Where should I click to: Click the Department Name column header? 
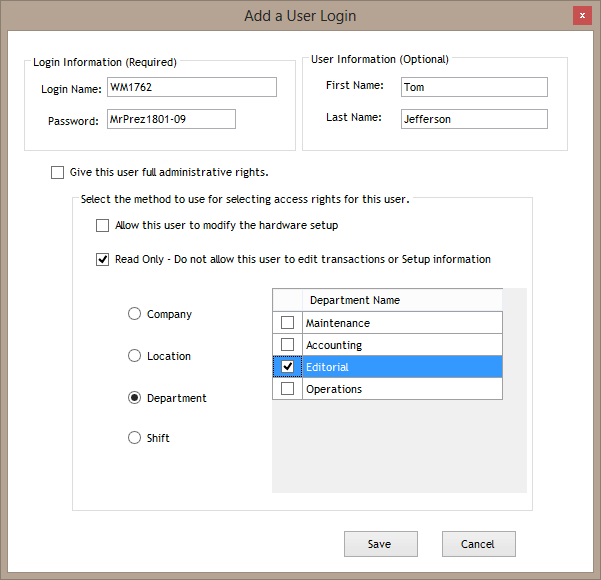point(400,300)
